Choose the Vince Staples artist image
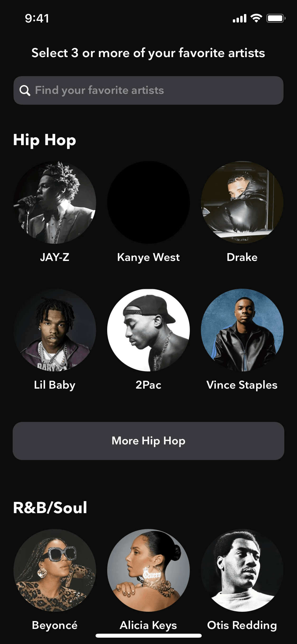This screenshot has height=644, width=297. coord(242,330)
